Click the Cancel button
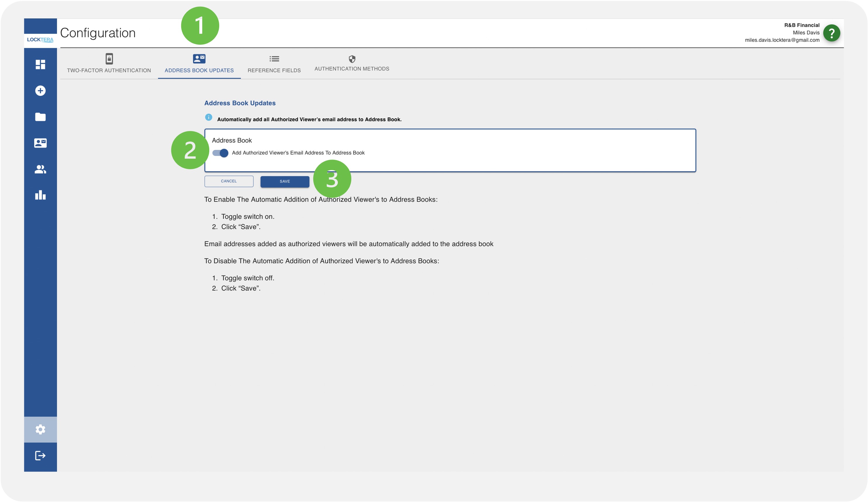The height and width of the screenshot is (502, 868). pyautogui.click(x=229, y=181)
